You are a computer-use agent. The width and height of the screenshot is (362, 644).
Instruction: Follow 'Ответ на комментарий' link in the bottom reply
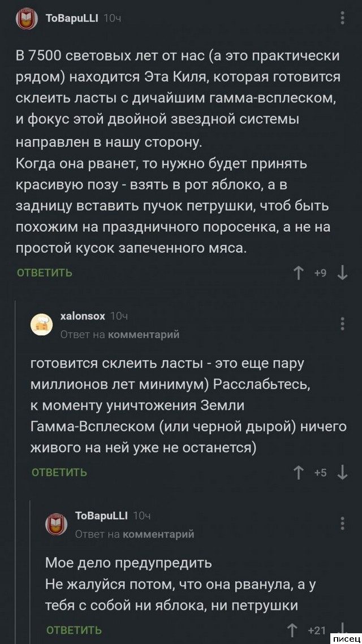pos(135,533)
